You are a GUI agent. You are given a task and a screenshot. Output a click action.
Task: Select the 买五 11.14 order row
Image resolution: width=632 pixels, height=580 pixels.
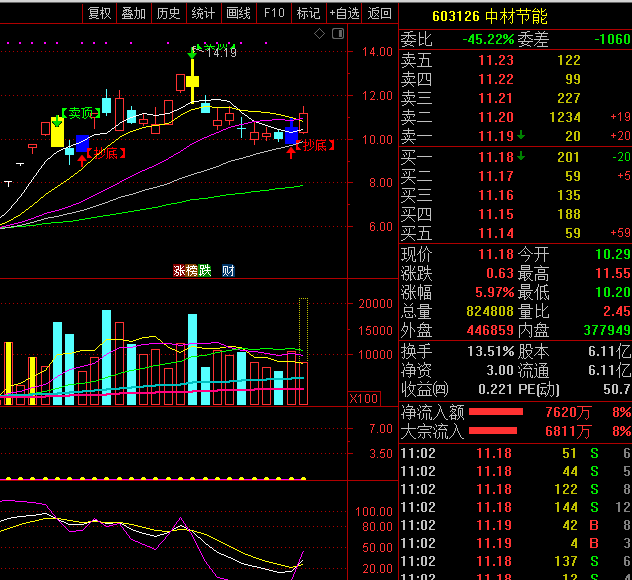(516, 233)
